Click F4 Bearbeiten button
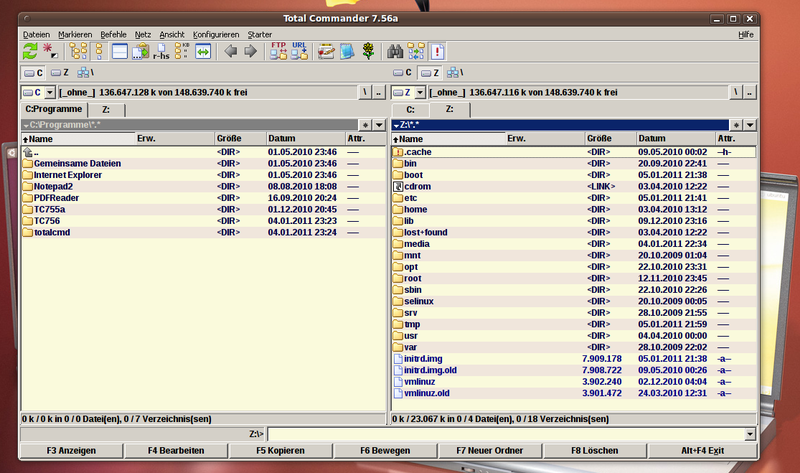This screenshot has width=800, height=473. click(176, 451)
